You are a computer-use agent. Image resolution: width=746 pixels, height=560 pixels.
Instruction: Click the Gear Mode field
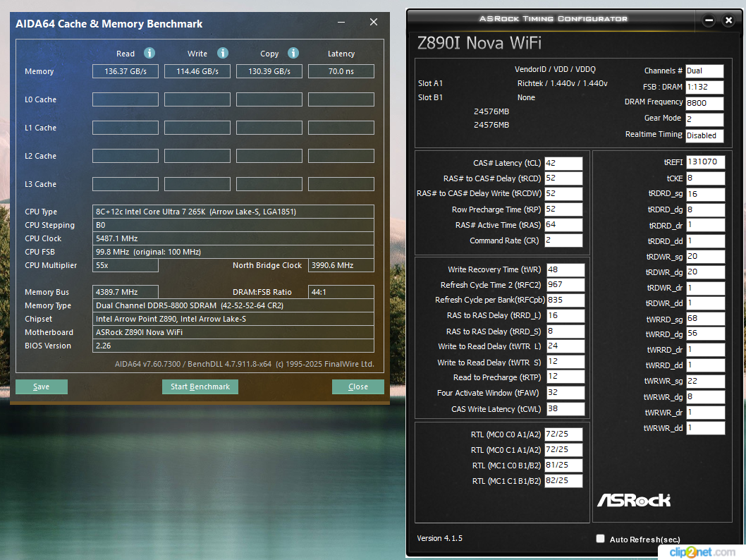[704, 119]
